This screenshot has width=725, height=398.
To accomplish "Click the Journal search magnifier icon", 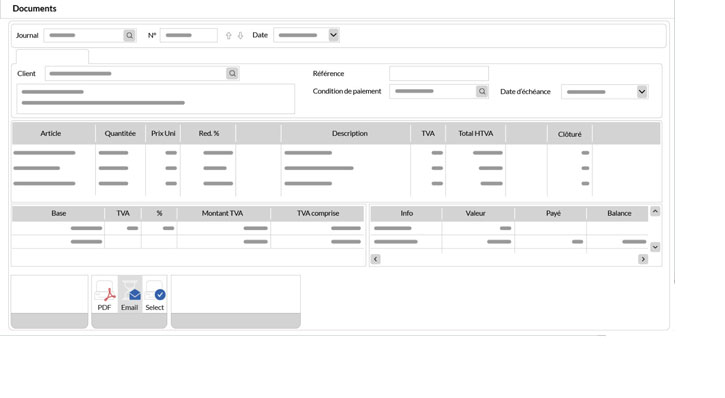I will click(x=129, y=35).
